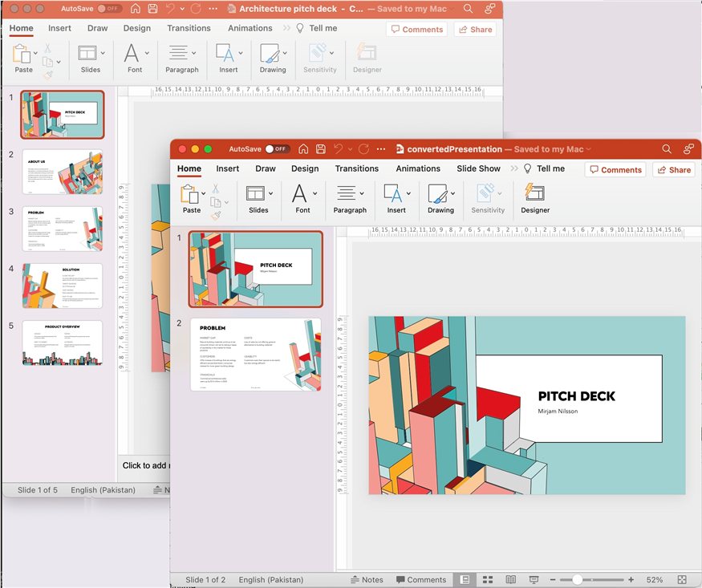Click the Undo arrow in convertedPresentation title bar
702x588 pixels.
tap(339, 149)
